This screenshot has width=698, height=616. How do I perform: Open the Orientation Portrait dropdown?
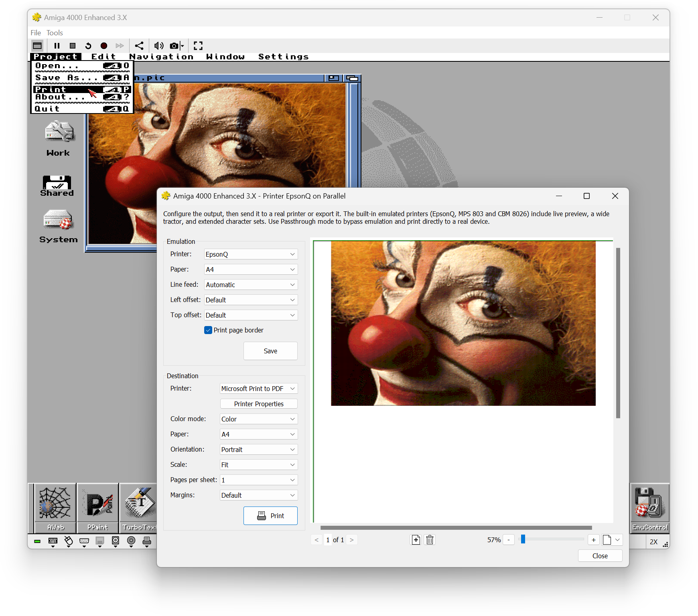click(259, 450)
